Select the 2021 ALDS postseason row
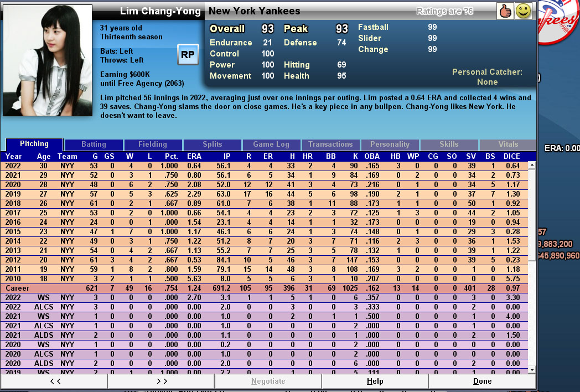Screen dimensions: 580x392 click(x=264, y=335)
